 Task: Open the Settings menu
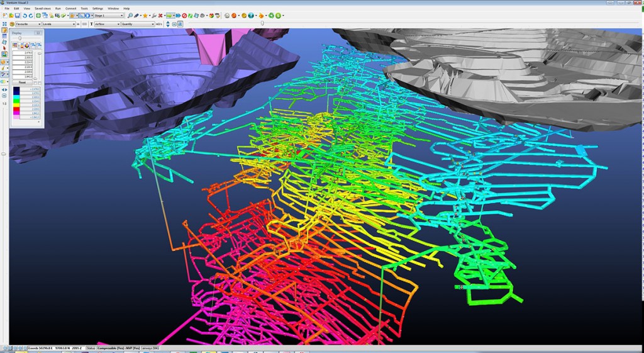pyautogui.click(x=97, y=8)
